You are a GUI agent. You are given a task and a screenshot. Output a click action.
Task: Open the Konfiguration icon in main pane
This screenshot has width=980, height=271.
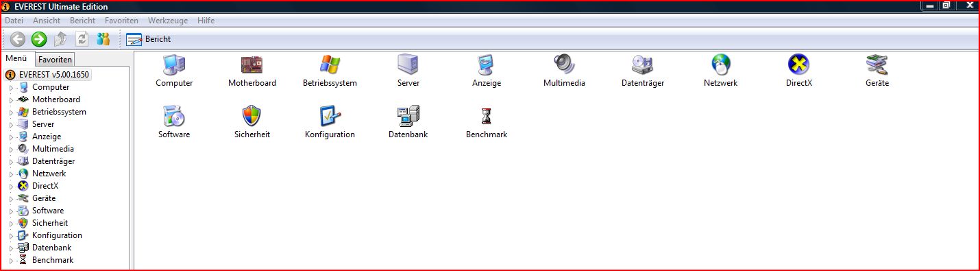[330, 116]
